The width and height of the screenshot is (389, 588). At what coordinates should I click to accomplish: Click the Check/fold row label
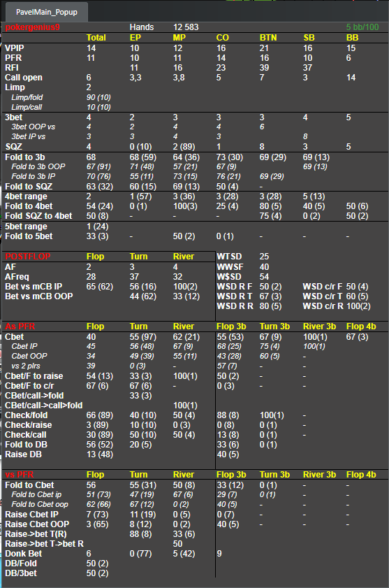coord(27,415)
